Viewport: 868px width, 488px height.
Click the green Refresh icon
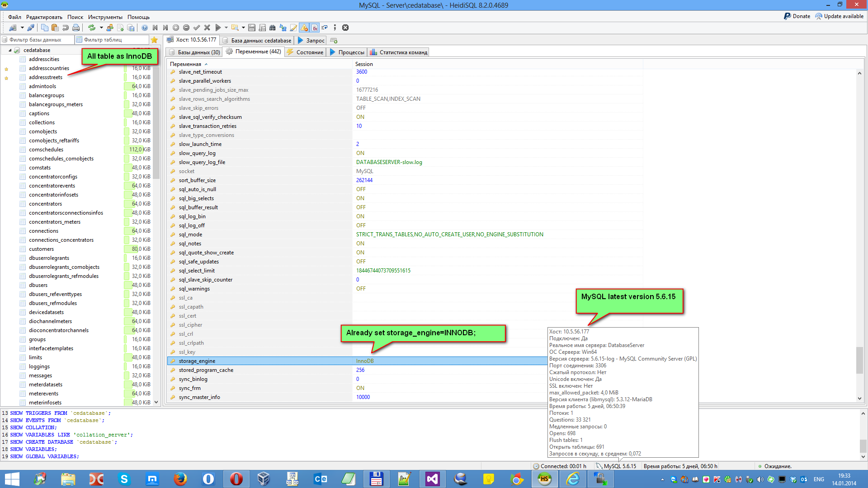(92, 28)
